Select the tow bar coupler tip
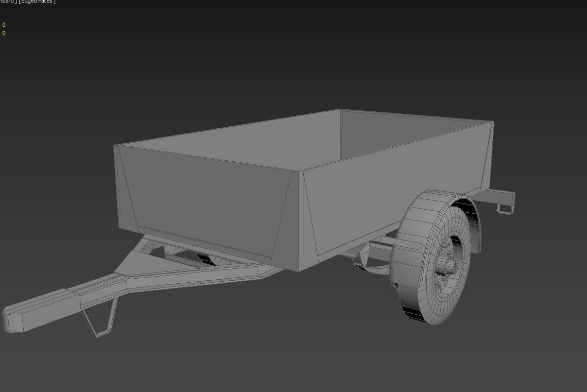This screenshot has width=587, height=392. click(x=41, y=311)
